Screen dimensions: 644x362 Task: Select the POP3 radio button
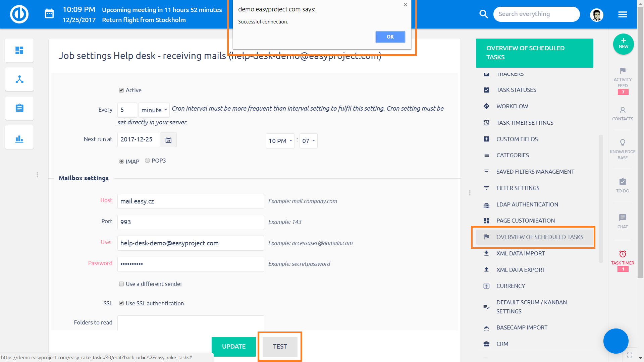pyautogui.click(x=147, y=161)
